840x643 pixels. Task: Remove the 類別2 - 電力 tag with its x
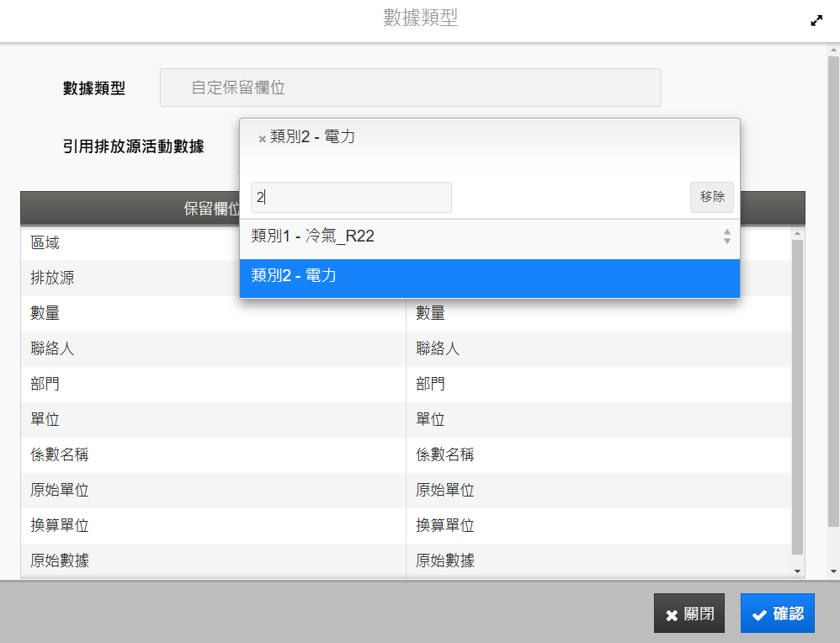[262, 140]
